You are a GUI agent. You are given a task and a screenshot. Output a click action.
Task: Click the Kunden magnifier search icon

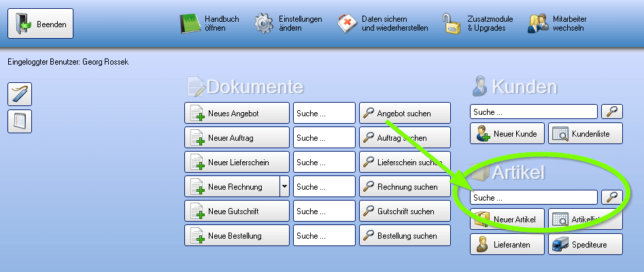click(x=612, y=112)
